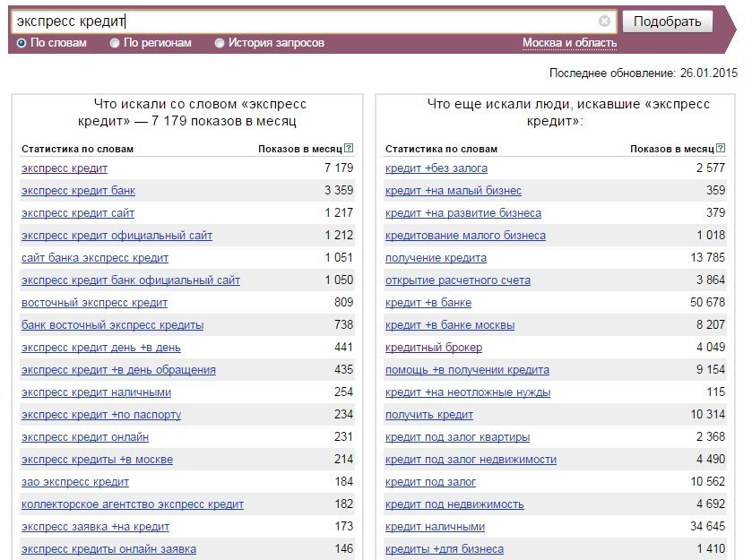The width and height of the screenshot is (752, 560).
Task: Open кредит +в банке link
Action: [428, 303]
